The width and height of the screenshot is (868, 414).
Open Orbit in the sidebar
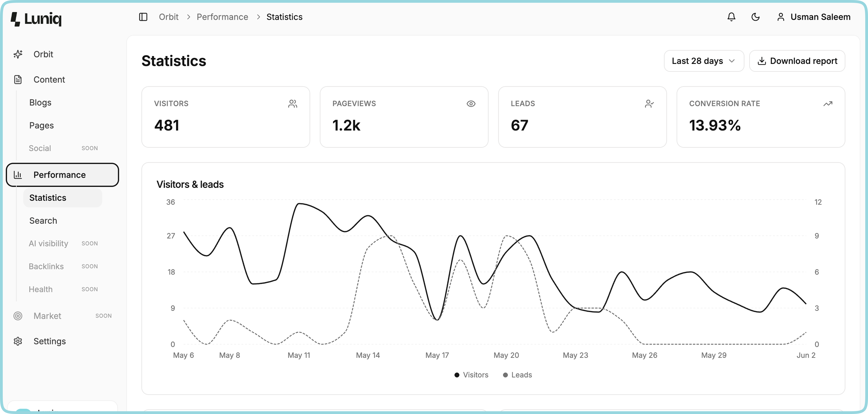pyautogui.click(x=62, y=54)
